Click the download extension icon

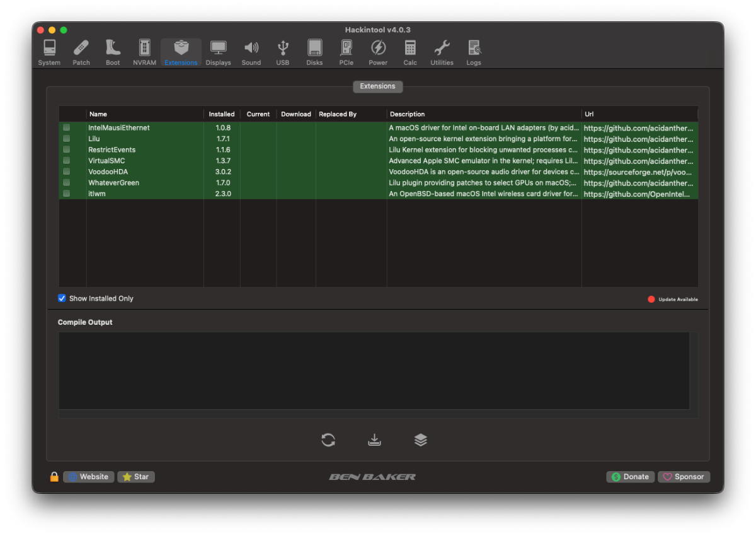[x=375, y=440]
